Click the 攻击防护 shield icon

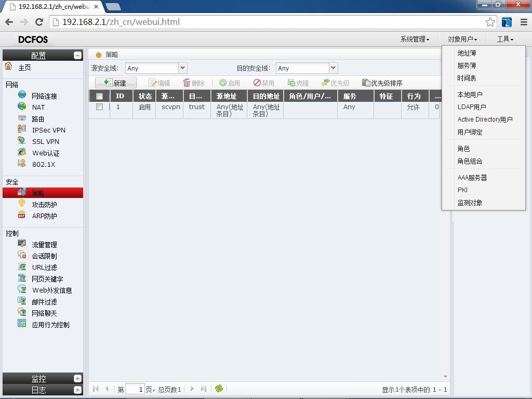pos(22,203)
